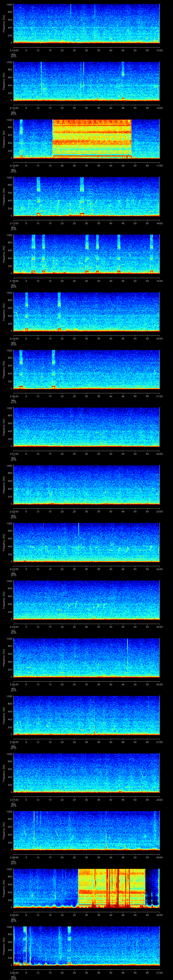Click the 2:25:00 start time label
The width and height of the screenshot is (173, 980).
(x=14, y=684)
